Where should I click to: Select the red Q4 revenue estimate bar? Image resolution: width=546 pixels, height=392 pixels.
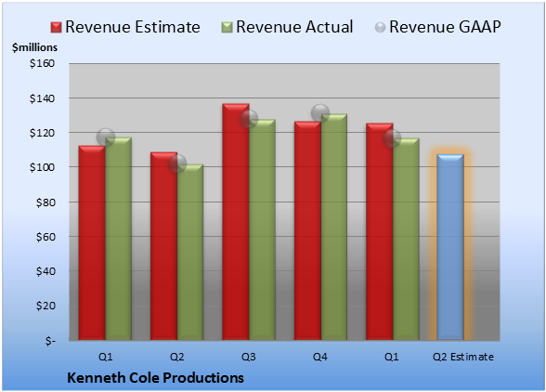pos(307,230)
